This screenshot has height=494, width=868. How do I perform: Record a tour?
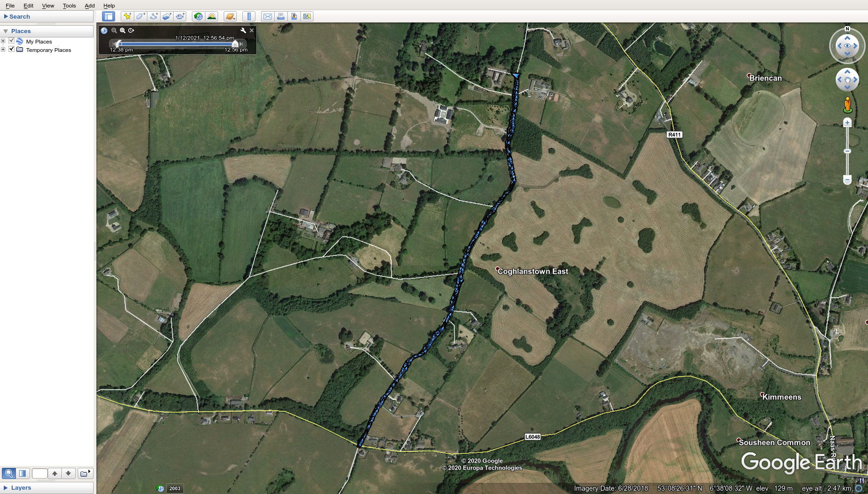(180, 16)
